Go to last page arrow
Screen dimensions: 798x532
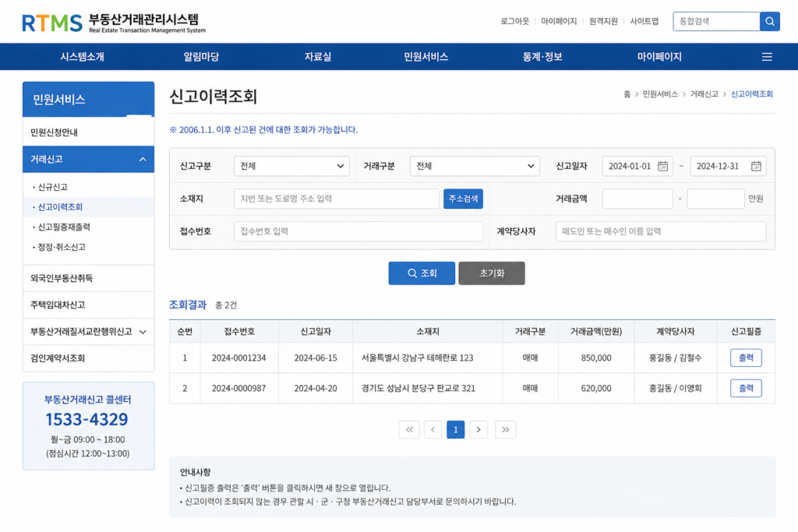tap(505, 430)
